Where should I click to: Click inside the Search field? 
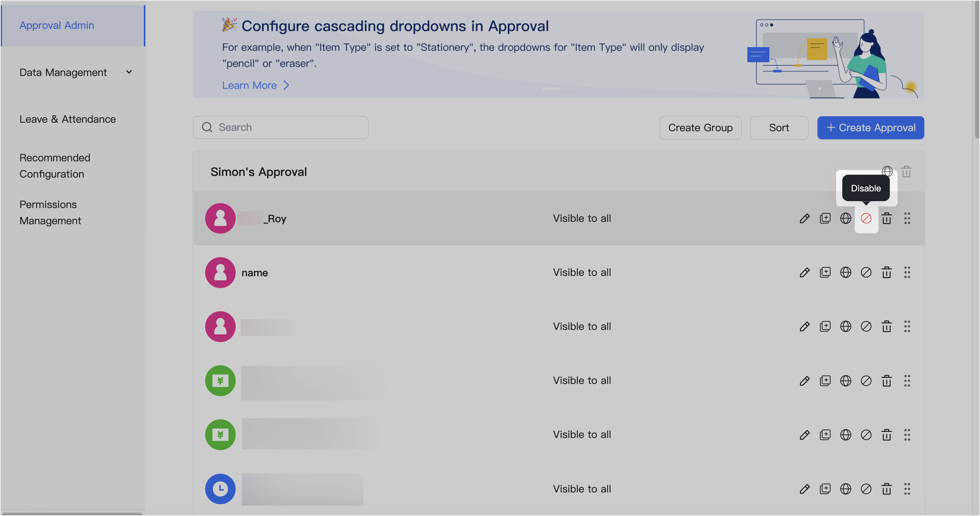(x=280, y=127)
